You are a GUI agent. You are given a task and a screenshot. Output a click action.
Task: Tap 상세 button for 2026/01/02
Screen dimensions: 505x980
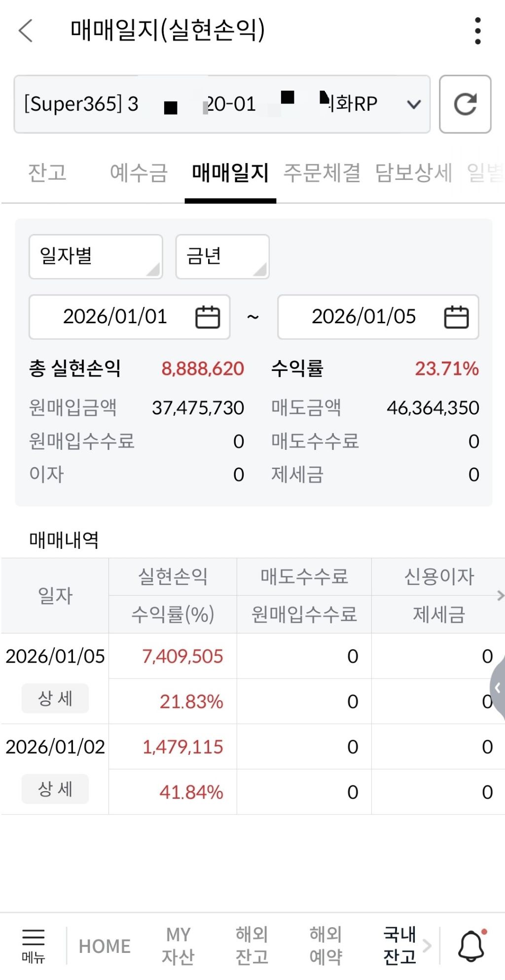(x=55, y=789)
